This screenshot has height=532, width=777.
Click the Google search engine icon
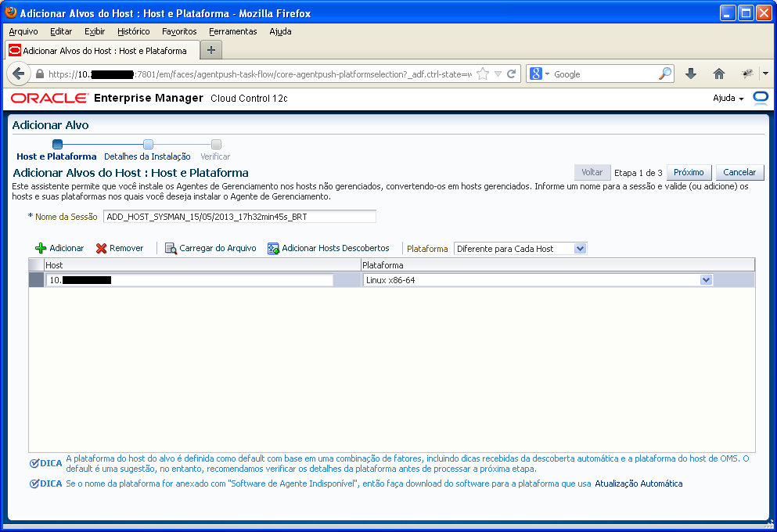[x=536, y=74]
